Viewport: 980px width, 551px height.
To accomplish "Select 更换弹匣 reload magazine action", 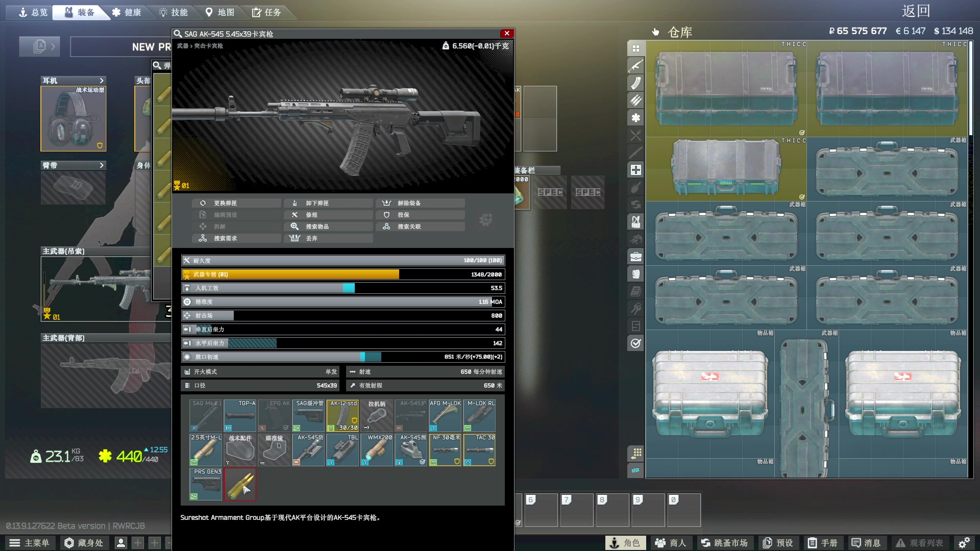I will coord(236,203).
